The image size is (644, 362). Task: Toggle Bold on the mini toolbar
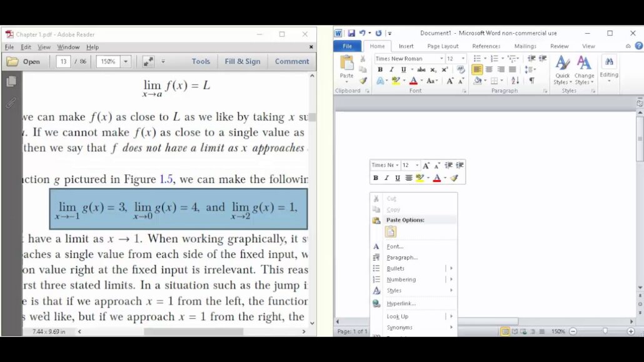(376, 178)
